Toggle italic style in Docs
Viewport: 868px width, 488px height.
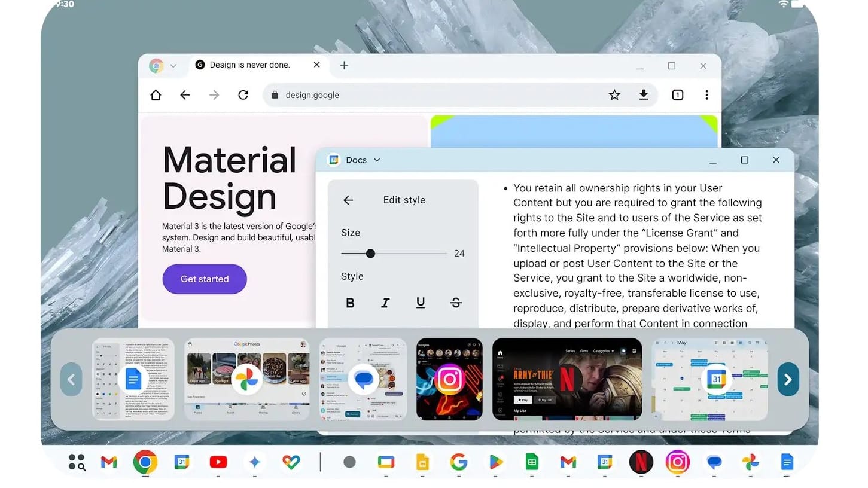[x=385, y=303]
